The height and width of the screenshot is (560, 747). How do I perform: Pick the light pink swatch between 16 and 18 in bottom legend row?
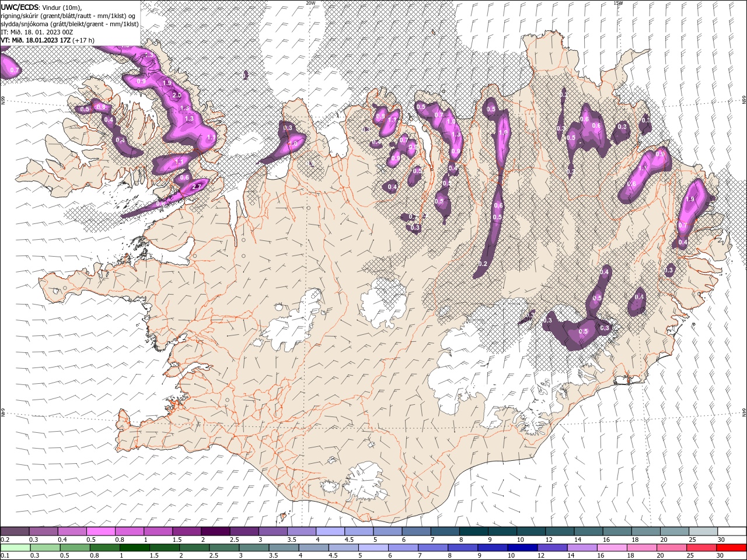[612, 548]
